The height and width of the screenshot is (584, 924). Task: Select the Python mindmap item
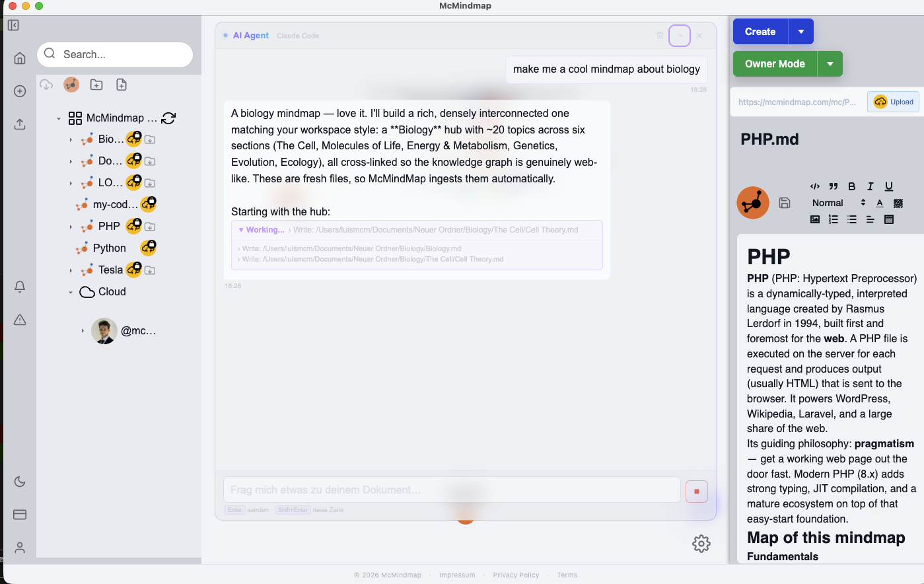[109, 248]
